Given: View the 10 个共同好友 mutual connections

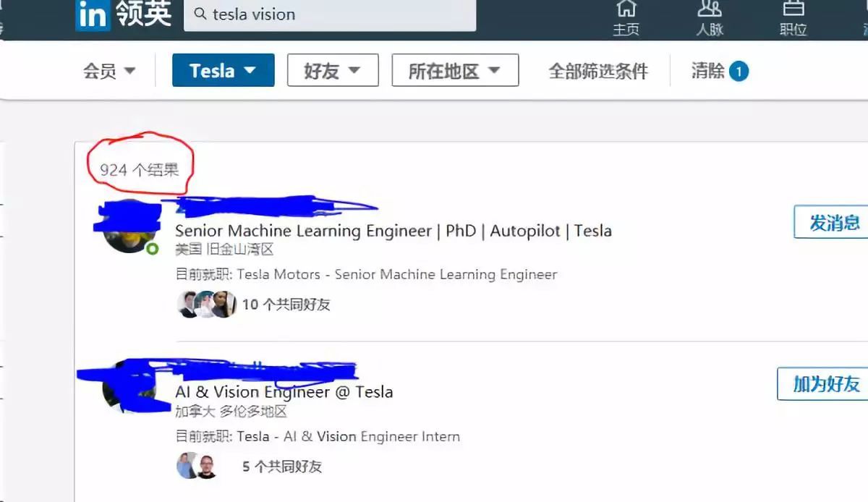Looking at the screenshot, I should 286,305.
